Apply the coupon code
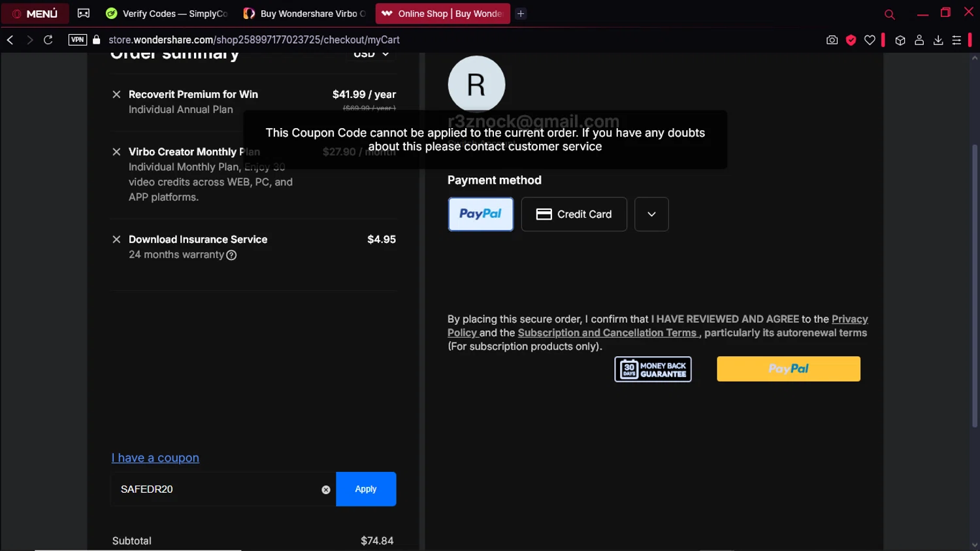 (366, 489)
